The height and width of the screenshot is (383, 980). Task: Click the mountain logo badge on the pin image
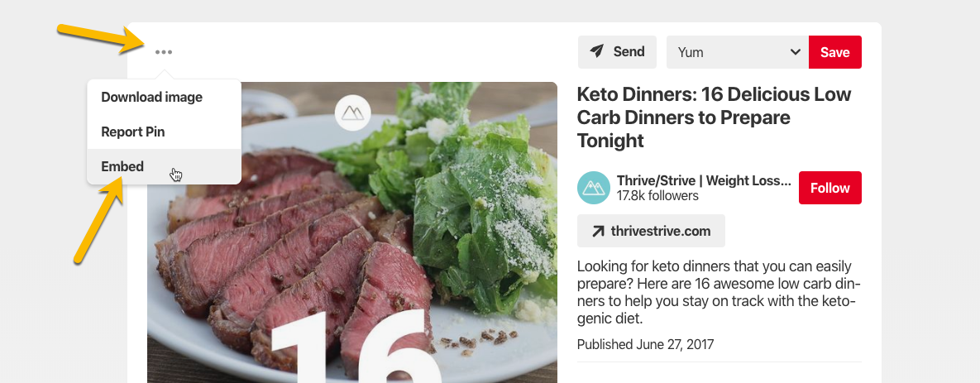[353, 113]
